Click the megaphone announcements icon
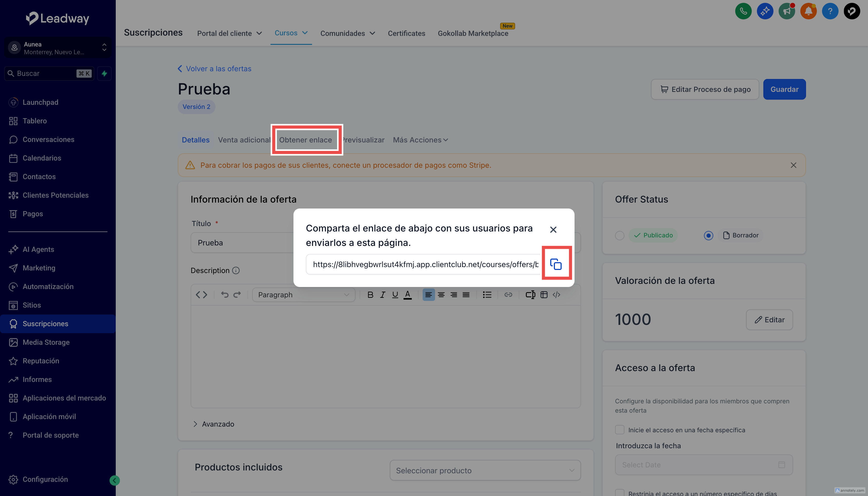This screenshot has width=868, height=496. point(787,11)
